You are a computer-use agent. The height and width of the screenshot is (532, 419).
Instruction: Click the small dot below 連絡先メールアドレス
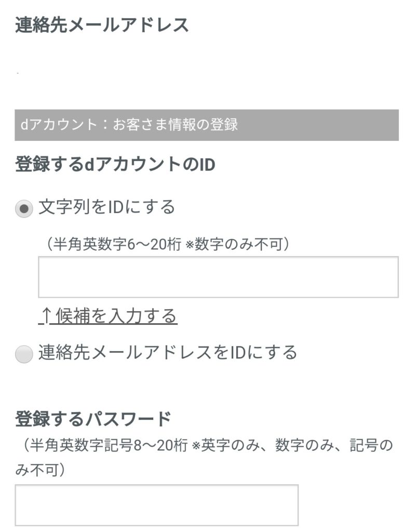click(x=18, y=73)
